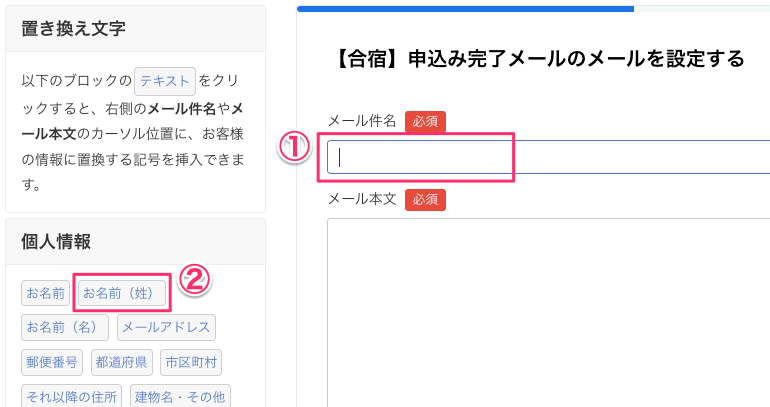
Task: Click the sample テキスト tag in description
Action: point(165,81)
